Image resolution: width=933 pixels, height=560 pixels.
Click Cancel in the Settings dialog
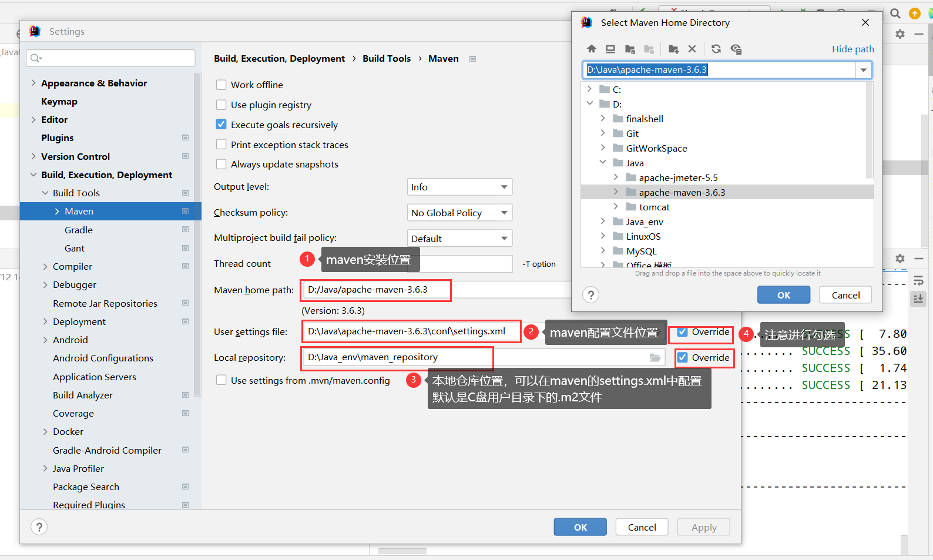pyautogui.click(x=642, y=527)
